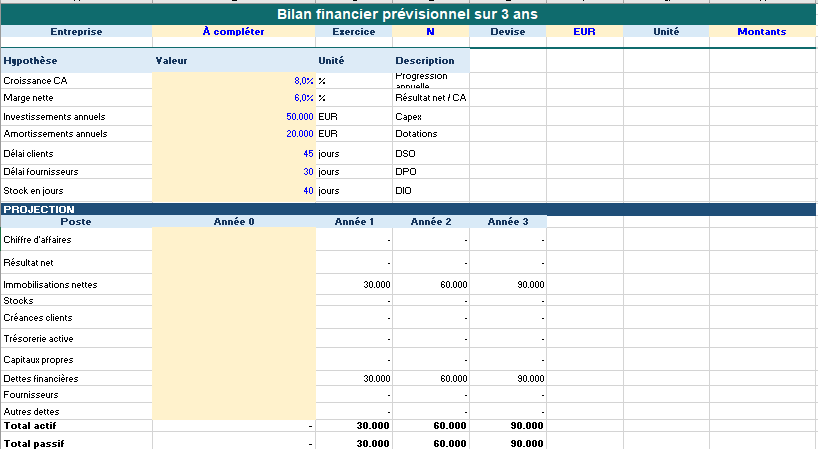Select Immobilisations nettes Année 3 value 90.000
The width and height of the screenshot is (818, 449).
pos(508,284)
